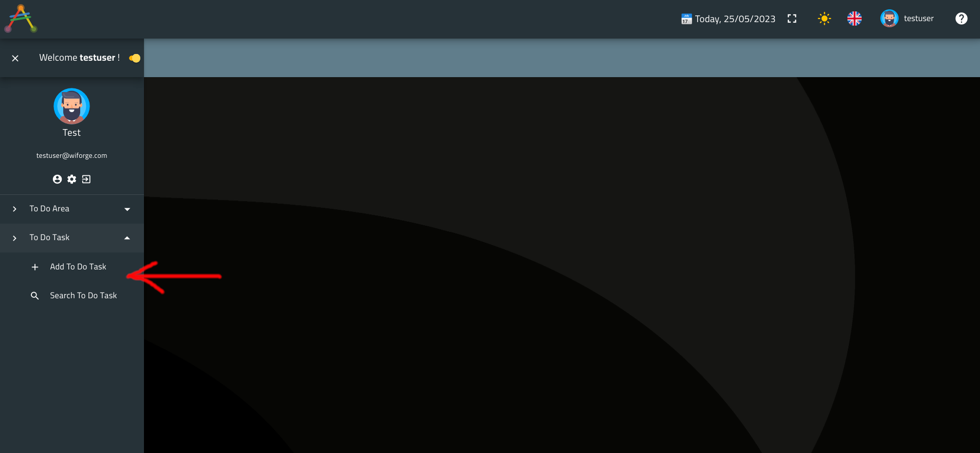Enter fullscreen mode via expand icon
Screen dimensions: 980x453
[x=792, y=19]
